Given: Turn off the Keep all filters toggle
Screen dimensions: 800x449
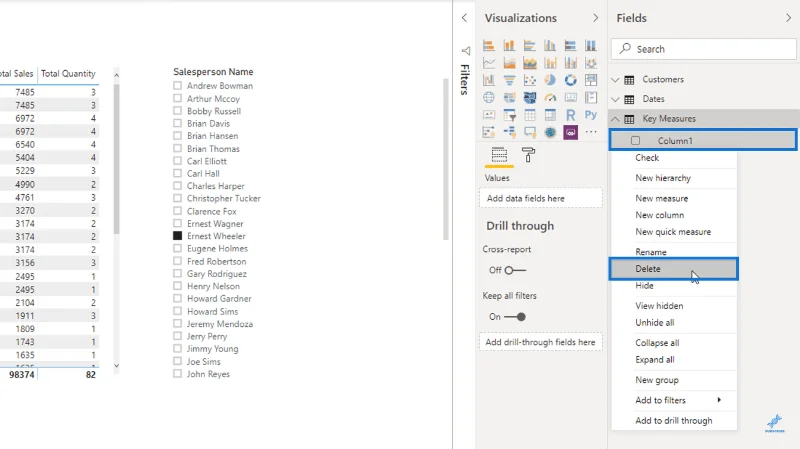Looking at the screenshot, I should tap(514, 317).
